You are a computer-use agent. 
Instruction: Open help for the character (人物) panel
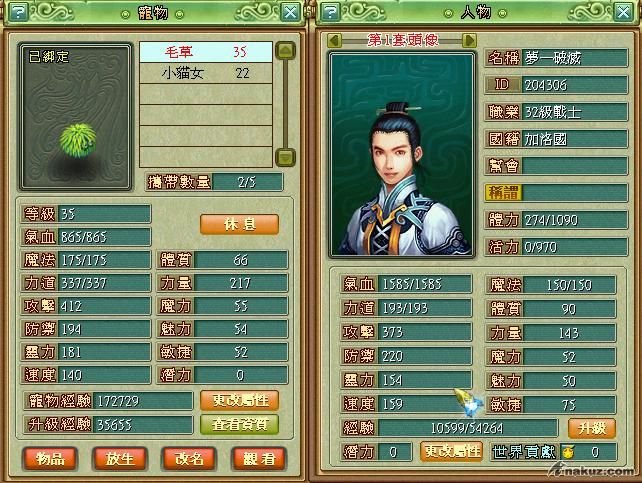[x=331, y=12]
